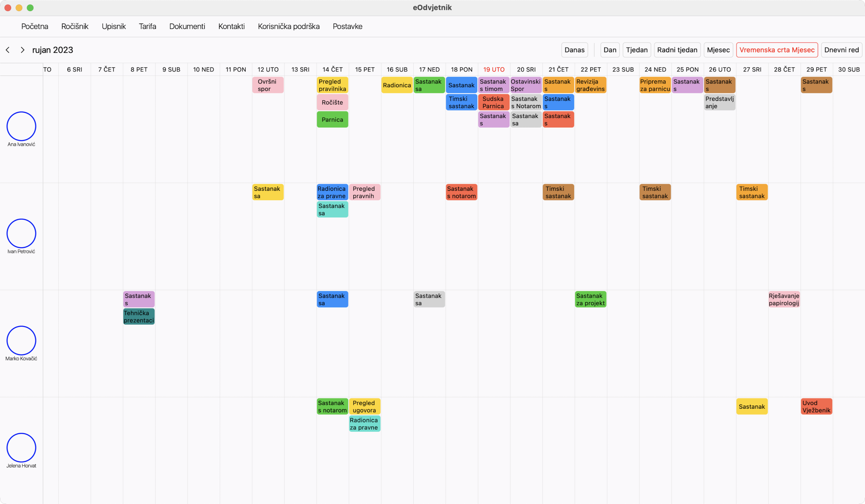Click Jelena Horvat's avatar circle

pos(21,447)
